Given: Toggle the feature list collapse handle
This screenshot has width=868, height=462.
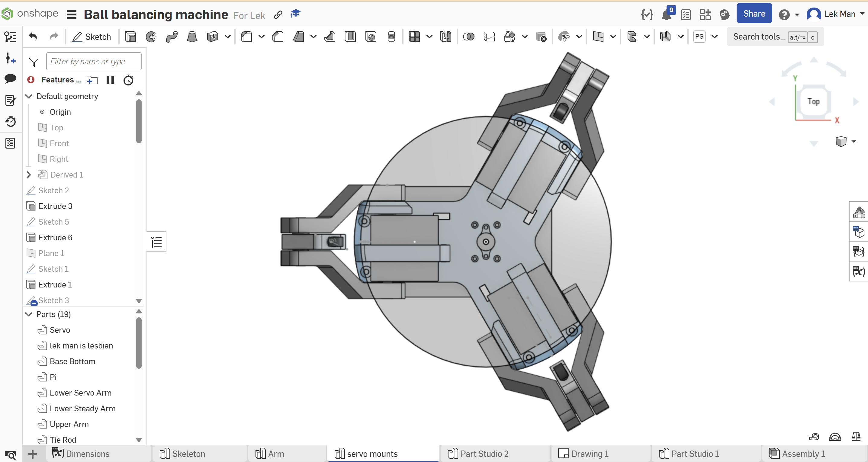Looking at the screenshot, I should coord(157,242).
